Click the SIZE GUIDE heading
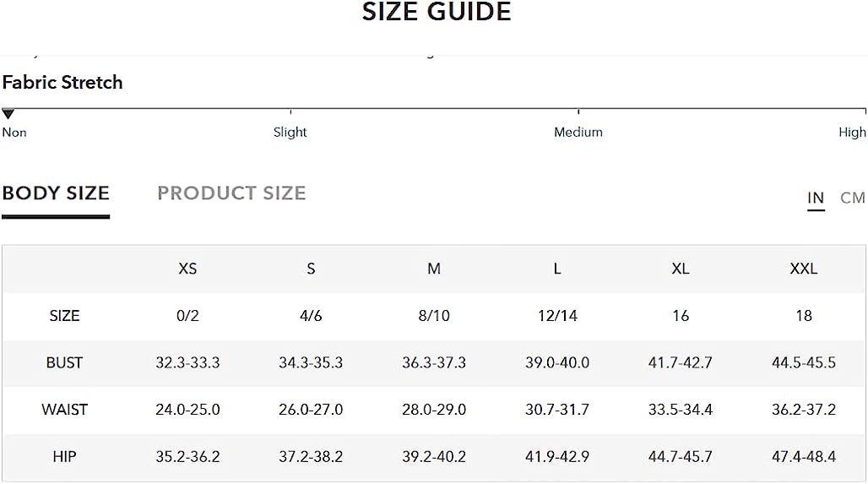Screen dimensions: 868x484 pyautogui.click(x=437, y=12)
